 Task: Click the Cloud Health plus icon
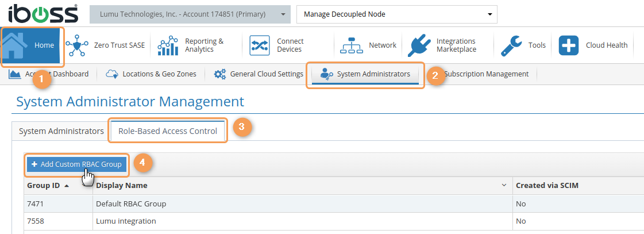pos(569,45)
